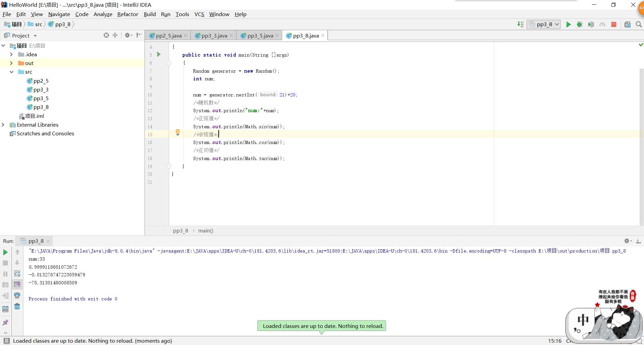Close the pp3_8.java editor tab
The height and width of the screenshot is (345, 644).
(x=323, y=36)
